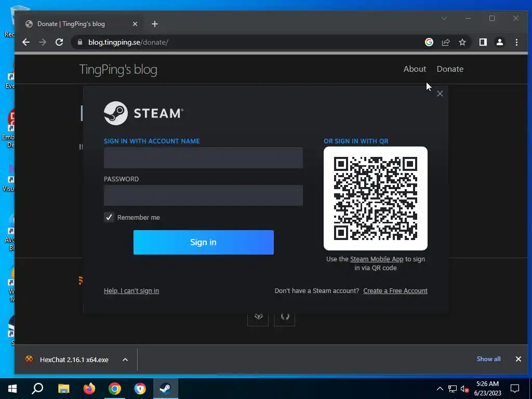Open the Chrome profile avatar icon
This screenshot has height=399, width=532.
tap(499, 42)
